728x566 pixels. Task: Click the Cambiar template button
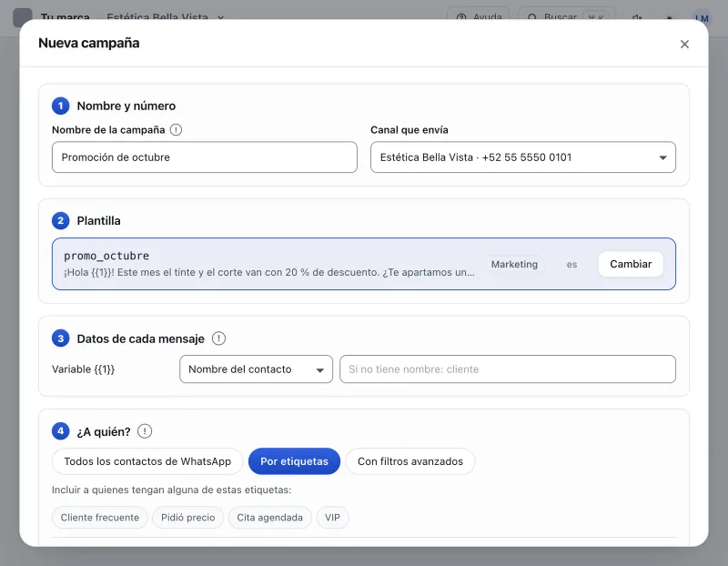[631, 264]
